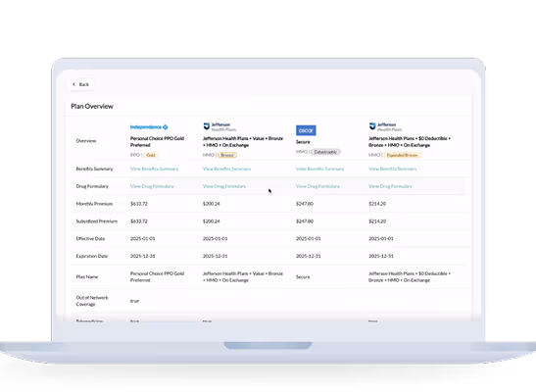The image size is (536, 392).
Task: View Drug Formulary for Oscar Secure plan
Action: click(317, 186)
